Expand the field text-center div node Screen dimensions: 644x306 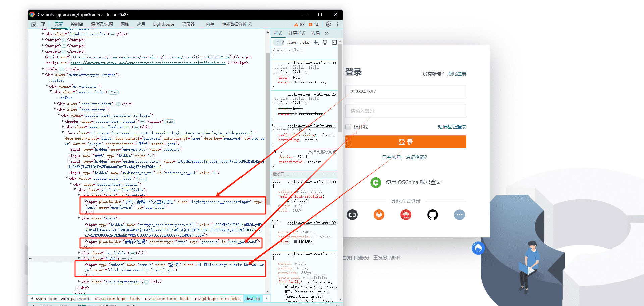point(79,281)
